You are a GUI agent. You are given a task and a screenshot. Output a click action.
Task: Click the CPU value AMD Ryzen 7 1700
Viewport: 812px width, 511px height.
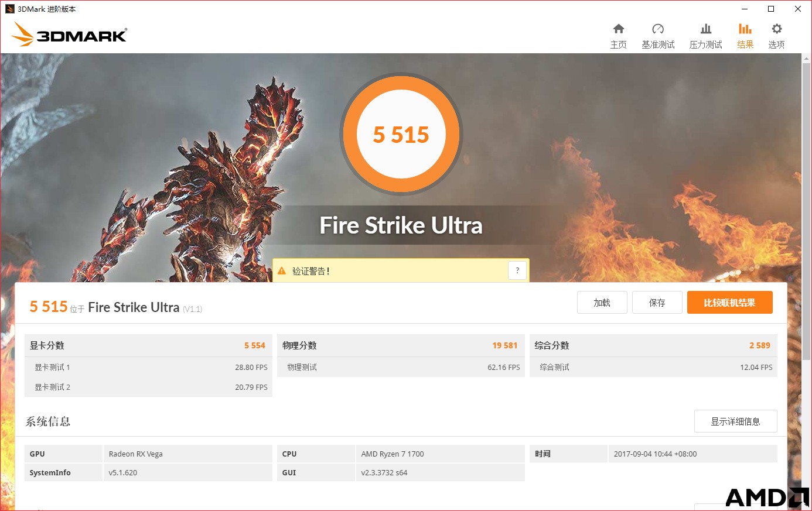pyautogui.click(x=393, y=454)
